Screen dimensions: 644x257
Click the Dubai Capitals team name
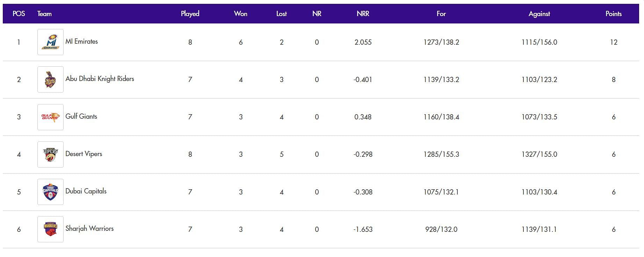tap(86, 191)
